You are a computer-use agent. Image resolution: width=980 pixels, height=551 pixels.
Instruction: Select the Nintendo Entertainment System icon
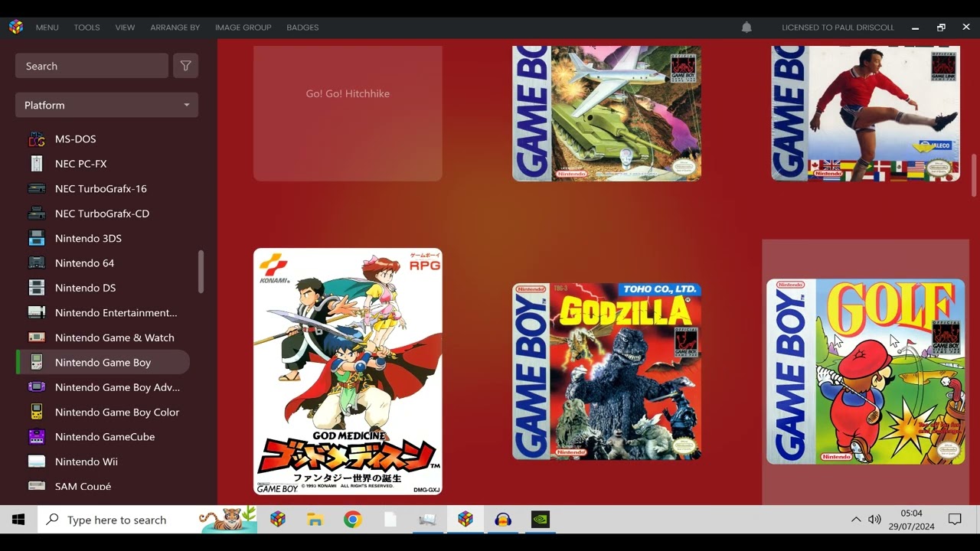pos(37,312)
